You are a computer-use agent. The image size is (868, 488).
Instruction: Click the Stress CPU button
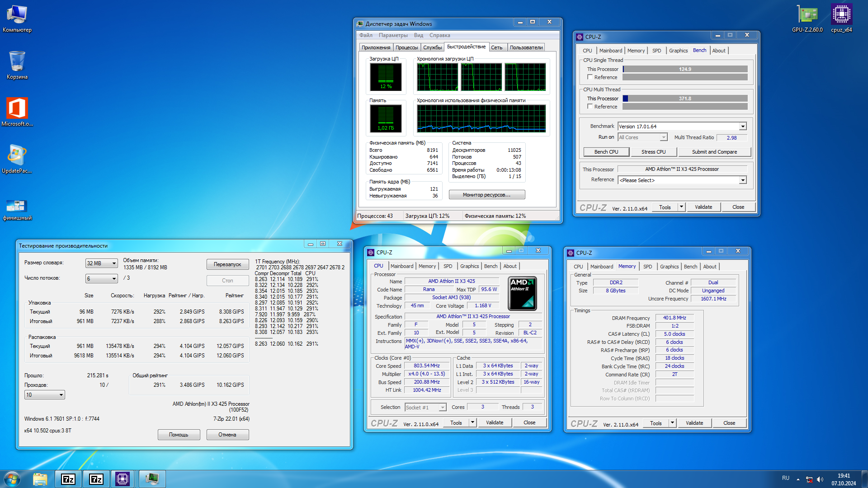(653, 152)
